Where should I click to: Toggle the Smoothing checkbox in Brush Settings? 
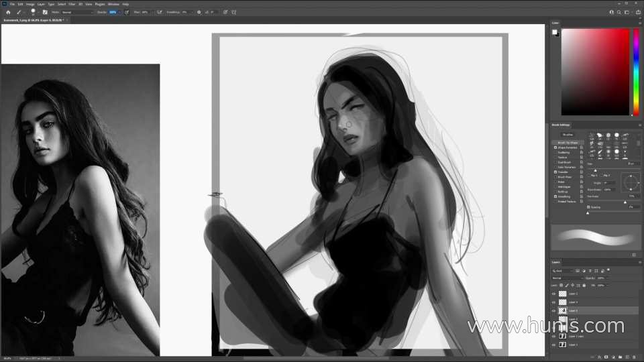(555, 196)
